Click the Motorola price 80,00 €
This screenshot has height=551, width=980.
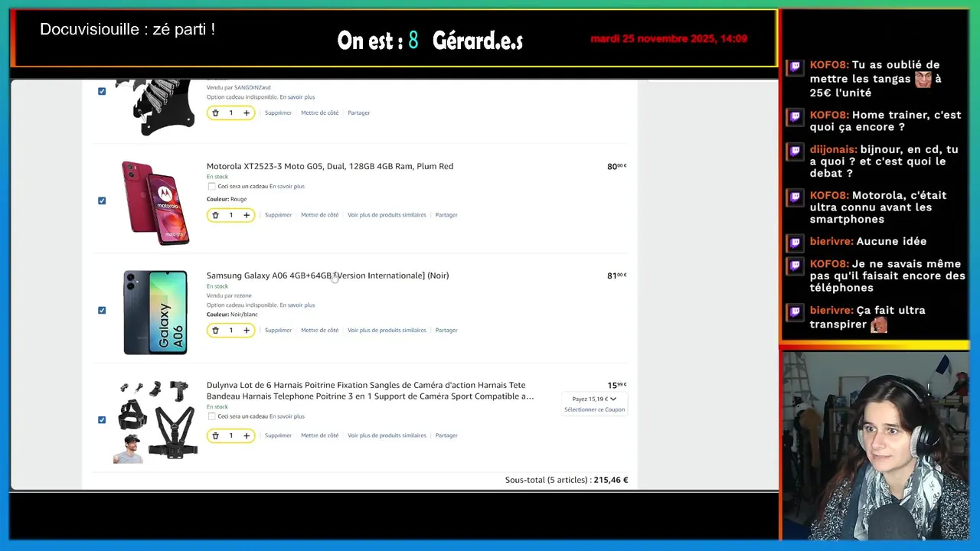617,166
